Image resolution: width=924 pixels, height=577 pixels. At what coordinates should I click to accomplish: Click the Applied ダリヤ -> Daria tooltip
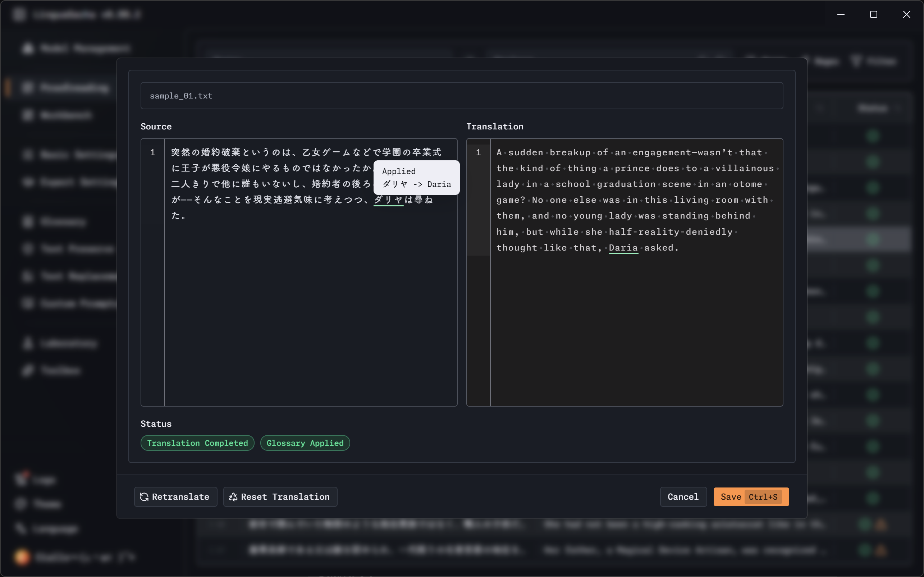[416, 178]
